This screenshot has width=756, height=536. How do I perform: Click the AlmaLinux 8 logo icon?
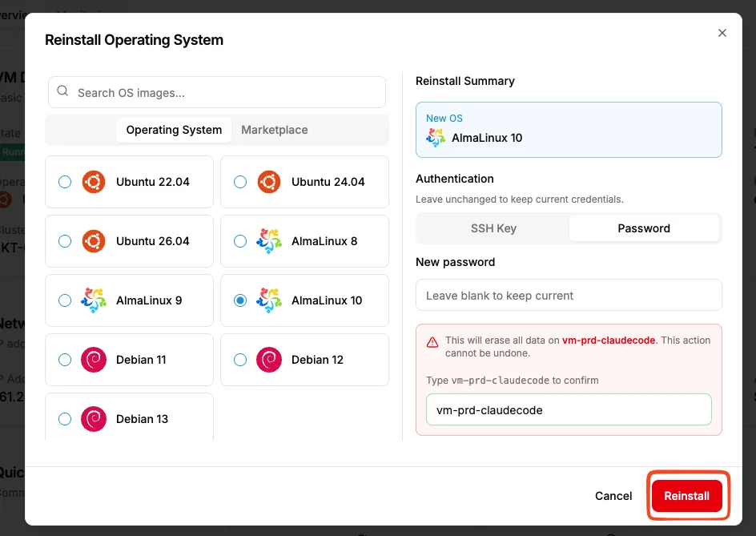tap(269, 241)
